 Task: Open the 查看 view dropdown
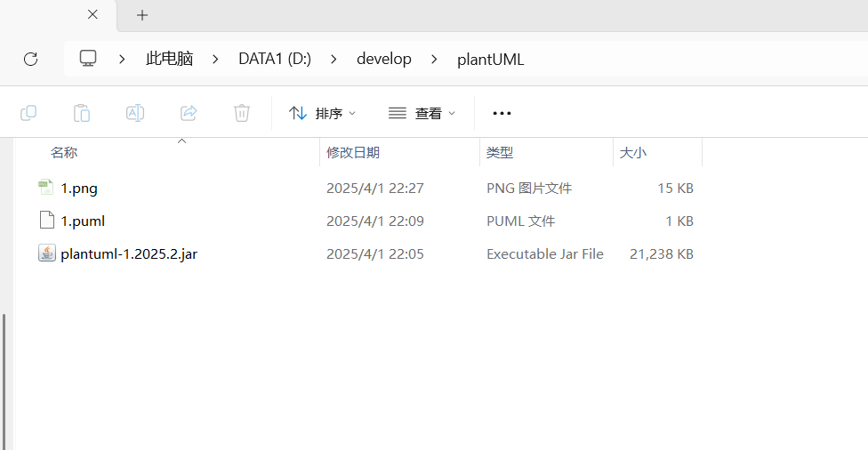[x=422, y=113]
